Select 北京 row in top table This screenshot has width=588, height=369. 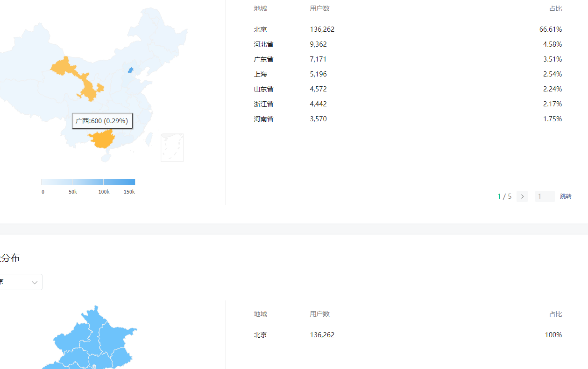pyautogui.click(x=408, y=29)
